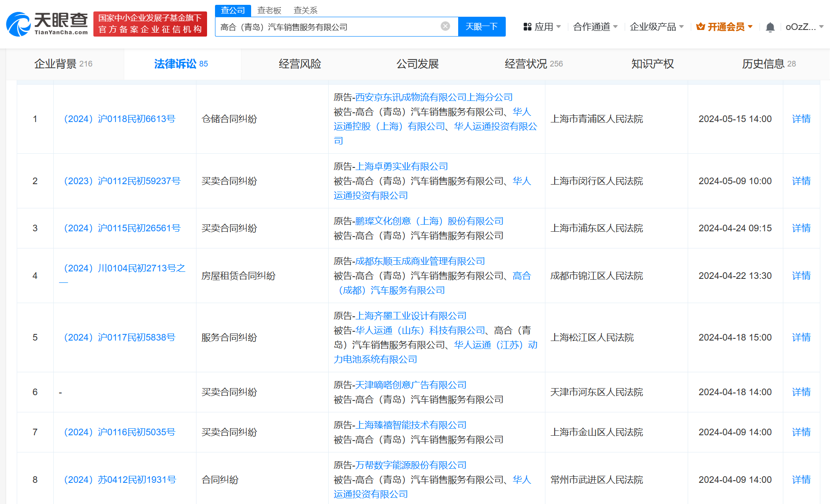Screen dimensions: 830x504
Task: Open the oOzZ user account menu
Action: click(804, 27)
